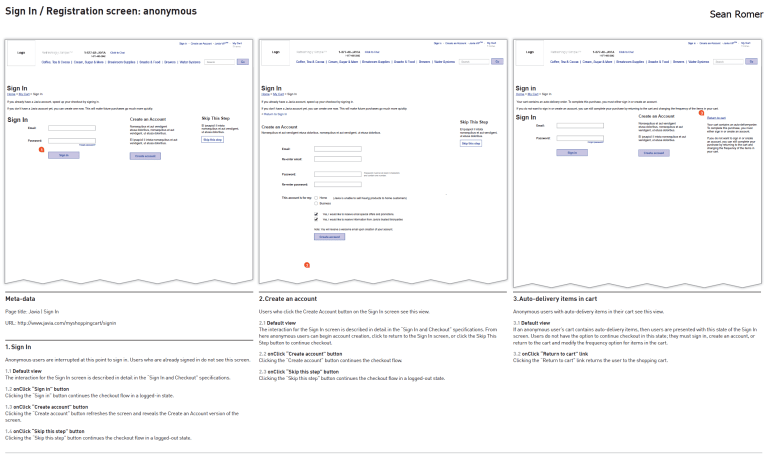The height and width of the screenshot is (455, 770).
Task: Click the Logo box in the middle wireframe
Action: tap(275, 52)
